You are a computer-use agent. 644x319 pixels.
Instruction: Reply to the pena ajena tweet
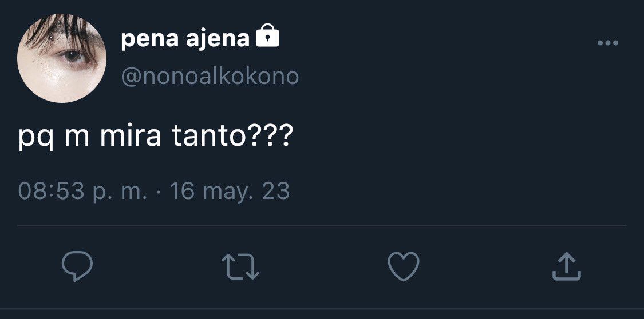pos(77,266)
